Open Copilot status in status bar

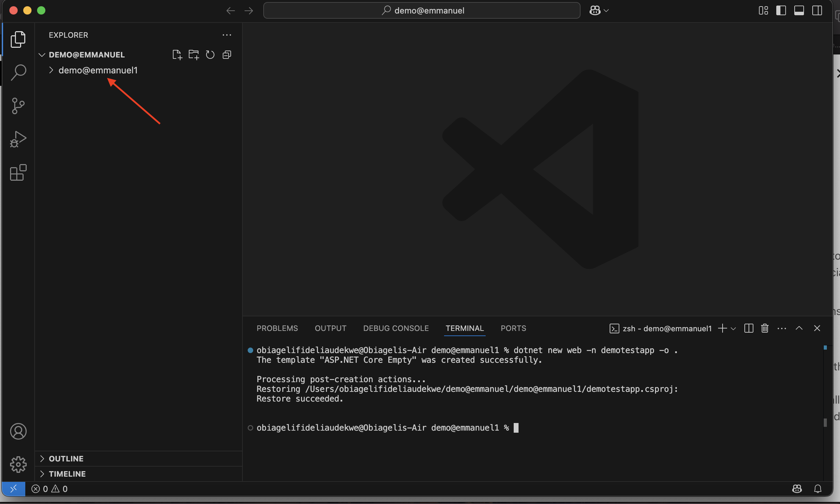[x=797, y=489]
